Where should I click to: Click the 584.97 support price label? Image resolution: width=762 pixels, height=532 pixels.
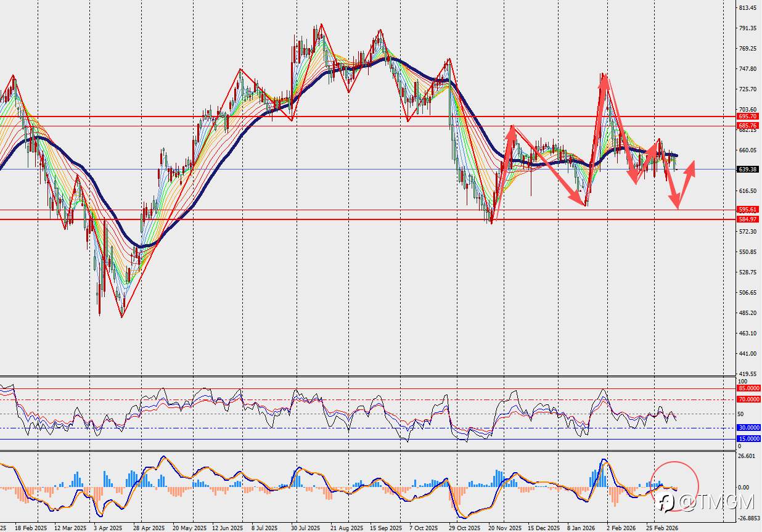coord(748,219)
